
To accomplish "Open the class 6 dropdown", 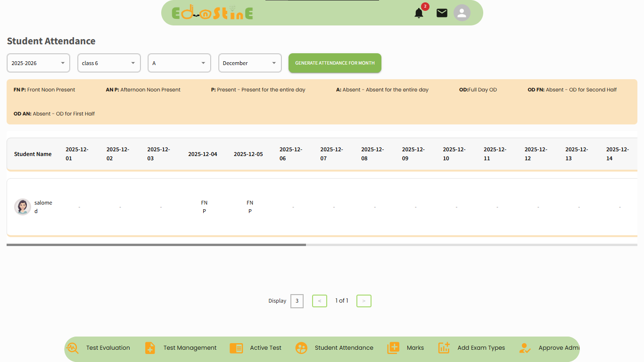I will click(x=109, y=63).
